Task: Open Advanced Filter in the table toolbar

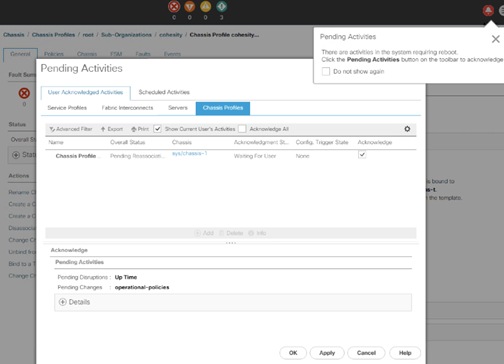Action: (71, 129)
